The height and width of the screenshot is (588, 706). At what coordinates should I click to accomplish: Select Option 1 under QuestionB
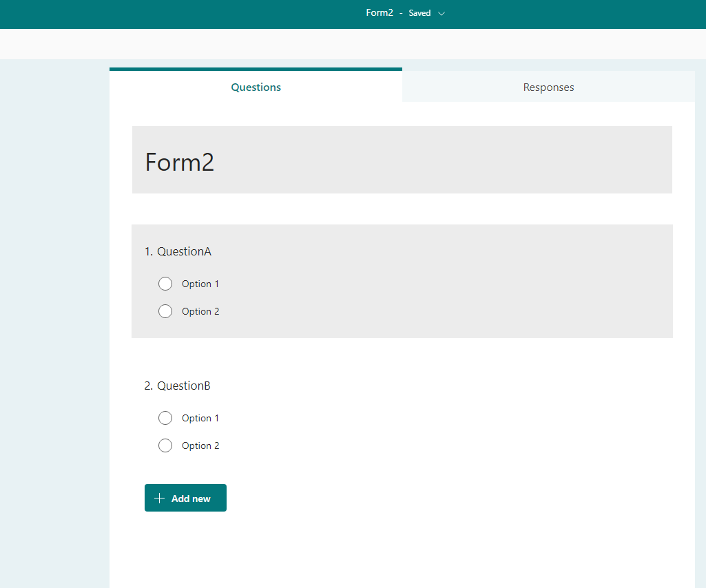click(165, 418)
